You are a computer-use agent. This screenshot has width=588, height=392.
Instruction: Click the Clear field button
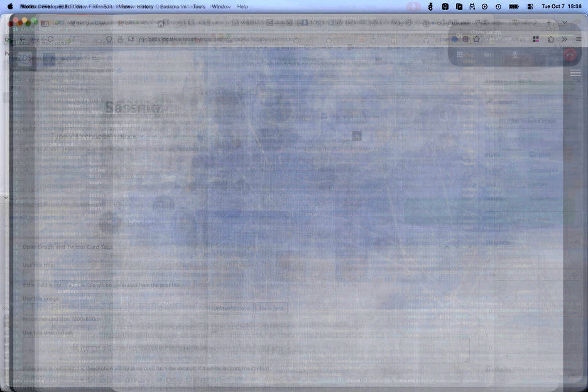[x=271, y=308]
